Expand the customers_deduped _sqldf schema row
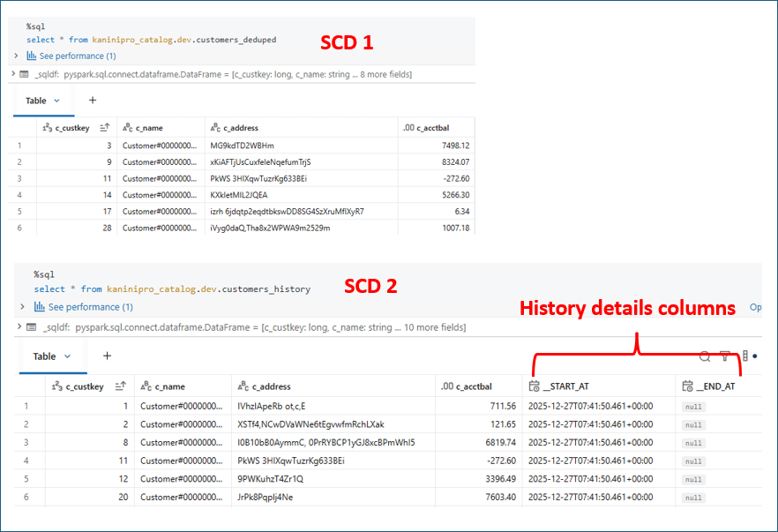The image size is (778, 532). pos(13,75)
